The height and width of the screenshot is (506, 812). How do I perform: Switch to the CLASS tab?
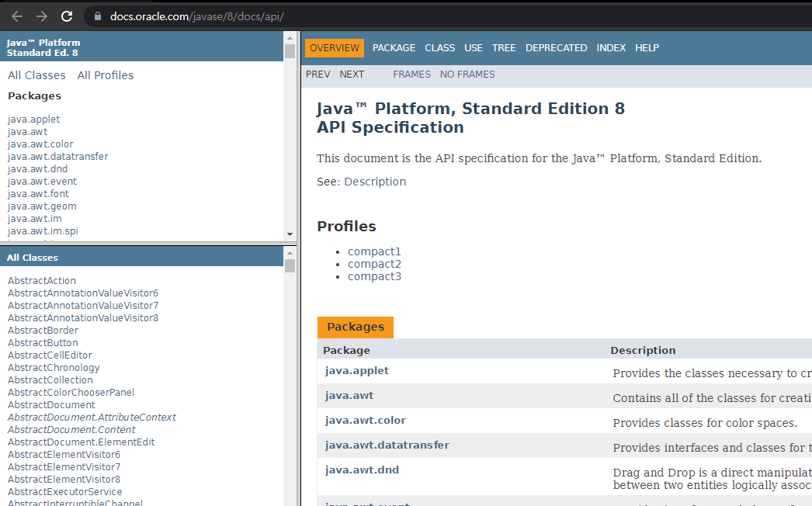439,47
